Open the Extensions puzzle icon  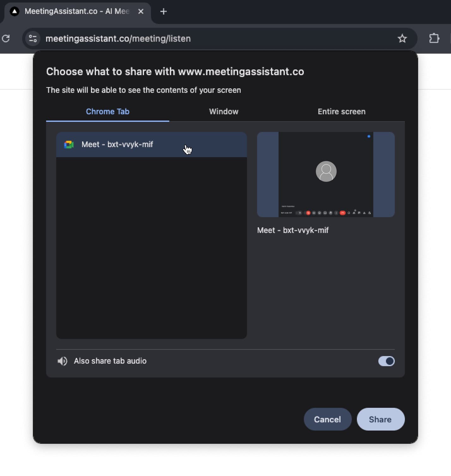pyautogui.click(x=434, y=39)
